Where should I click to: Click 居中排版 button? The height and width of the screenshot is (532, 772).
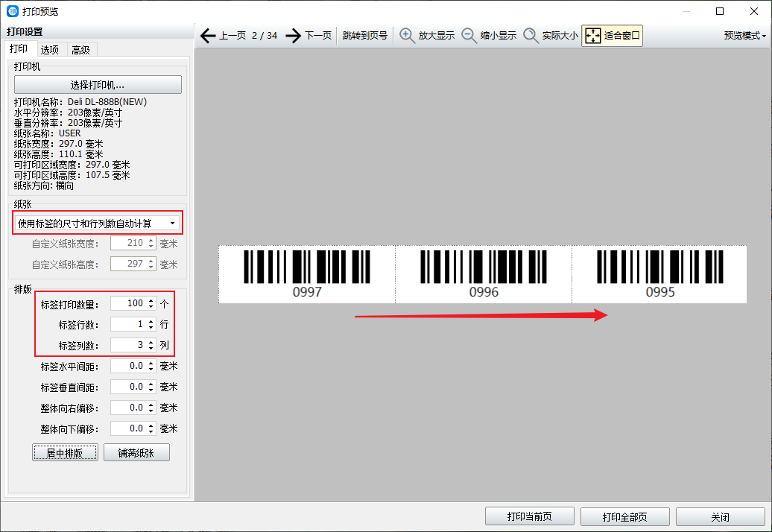click(65, 452)
